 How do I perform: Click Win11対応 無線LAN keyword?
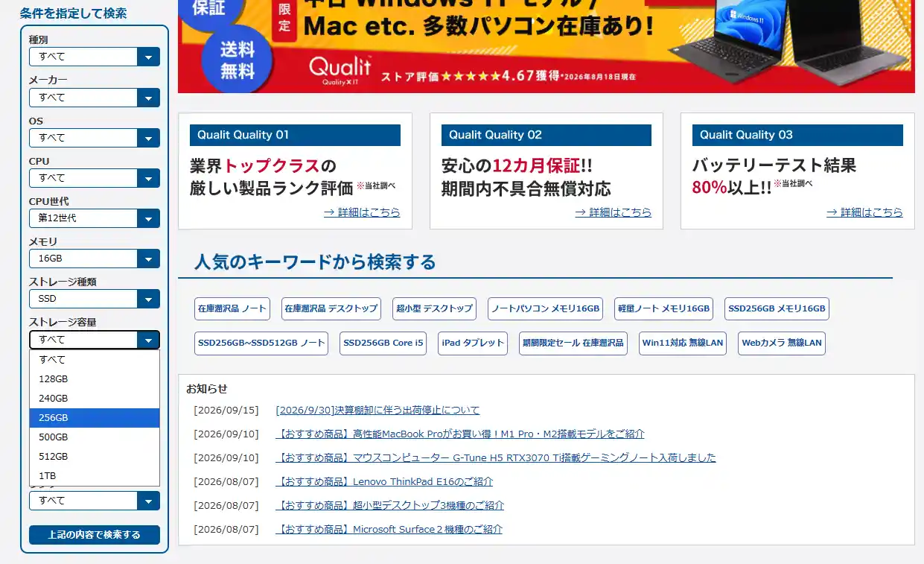click(683, 343)
